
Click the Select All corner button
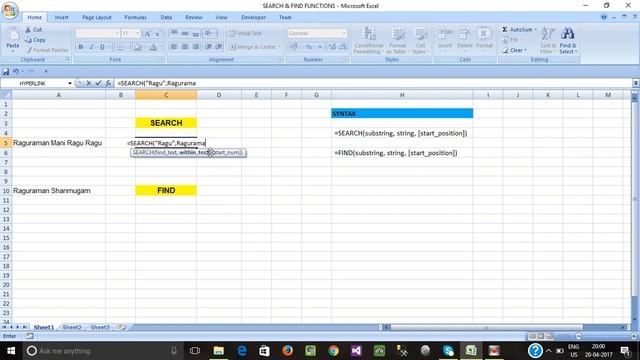pos(6,95)
